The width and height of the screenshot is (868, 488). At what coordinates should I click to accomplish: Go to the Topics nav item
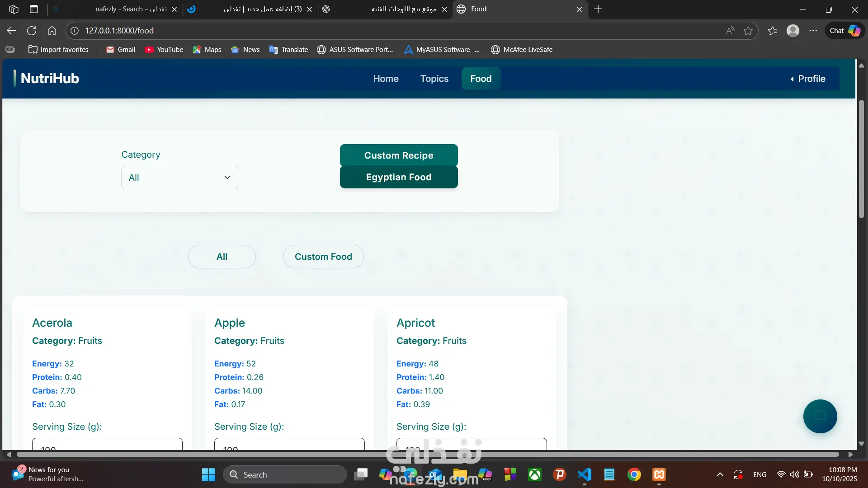click(x=434, y=79)
